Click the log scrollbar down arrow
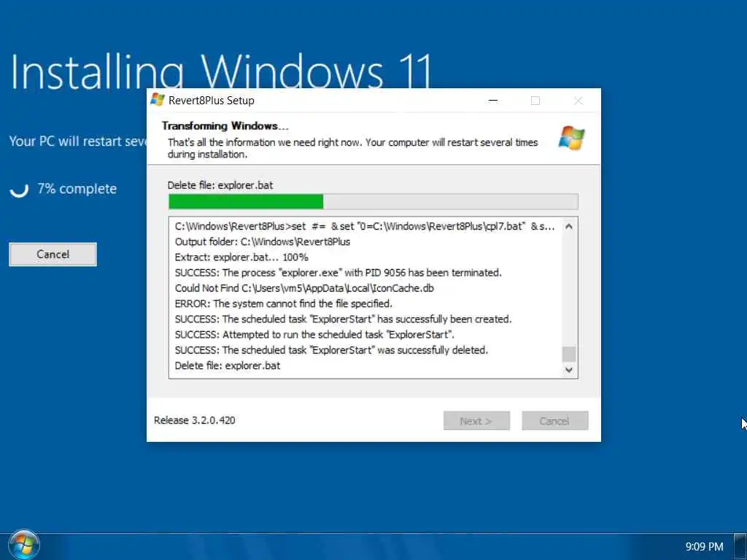Viewport: 747px width, 560px height. tap(569, 370)
